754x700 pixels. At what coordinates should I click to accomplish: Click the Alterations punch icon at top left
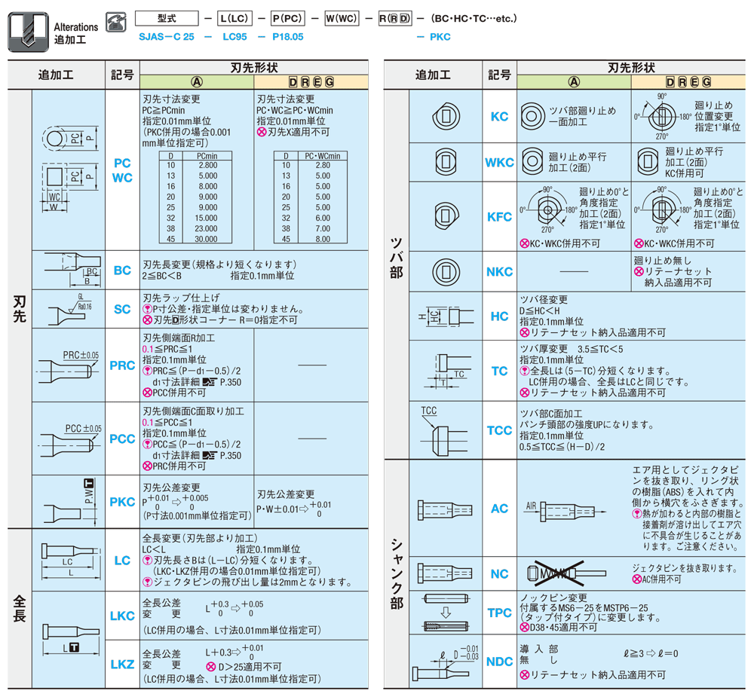[x=28, y=29]
